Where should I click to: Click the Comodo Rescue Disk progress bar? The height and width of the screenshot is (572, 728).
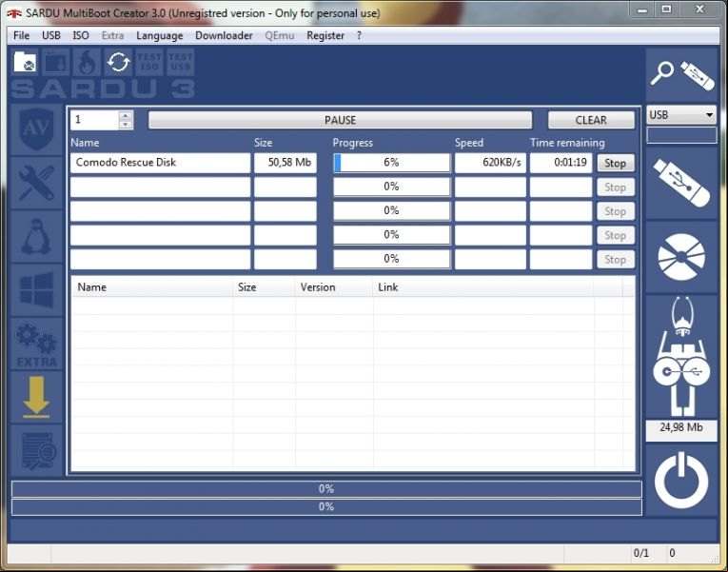point(392,163)
